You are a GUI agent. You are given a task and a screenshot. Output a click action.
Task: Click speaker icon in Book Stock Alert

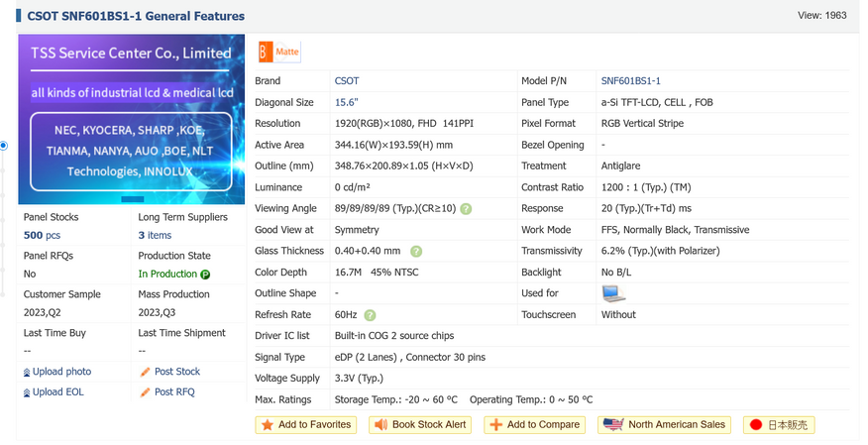click(x=380, y=425)
